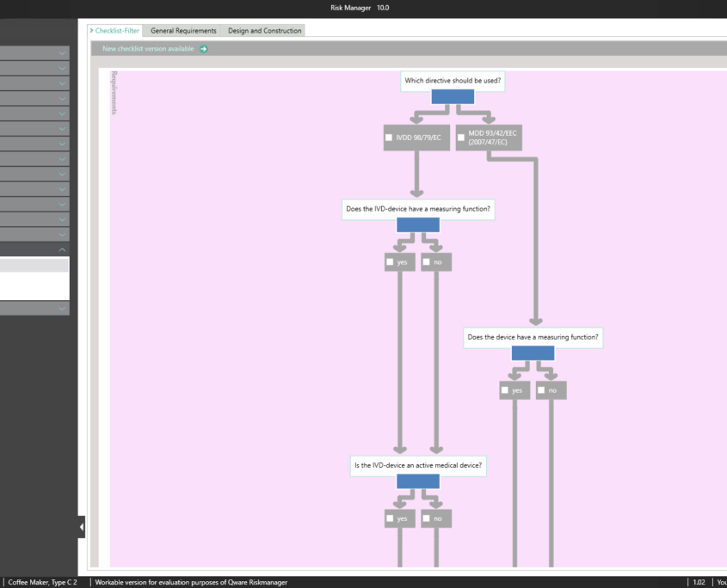Open the Design and Construction tab
Viewport: 727px width, 588px height.
click(x=264, y=31)
